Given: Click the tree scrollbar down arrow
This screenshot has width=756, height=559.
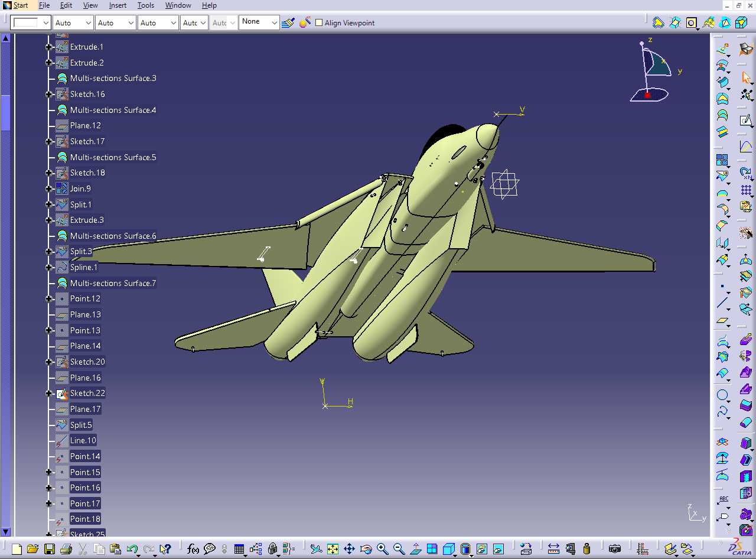Looking at the screenshot, I should [x=6, y=532].
